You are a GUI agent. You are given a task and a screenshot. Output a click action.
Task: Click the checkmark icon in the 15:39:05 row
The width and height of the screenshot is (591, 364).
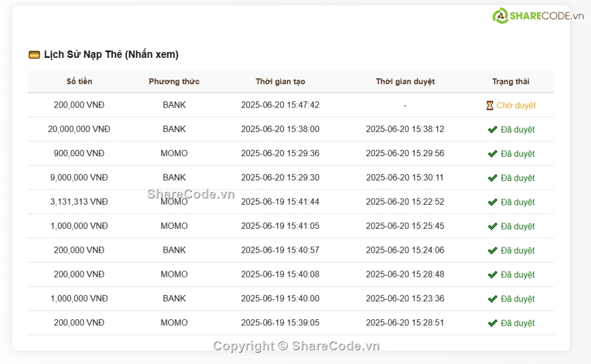pos(492,324)
